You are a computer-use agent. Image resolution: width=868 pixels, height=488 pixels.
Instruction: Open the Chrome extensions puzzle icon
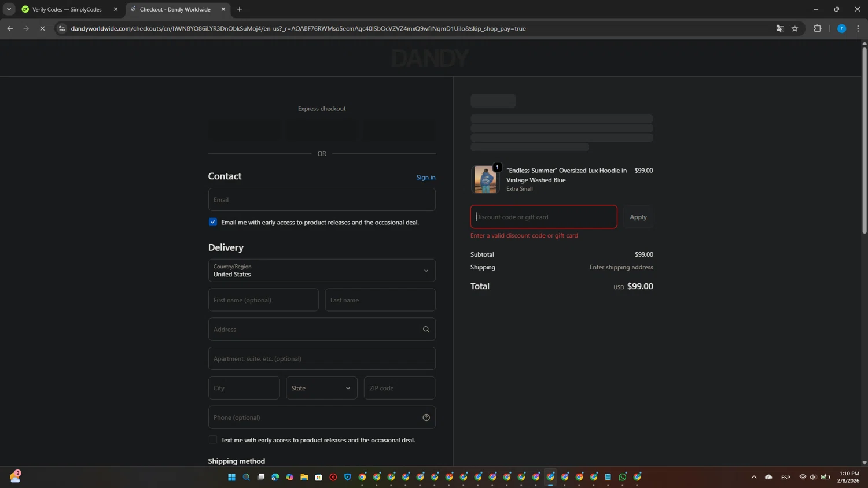click(x=818, y=28)
